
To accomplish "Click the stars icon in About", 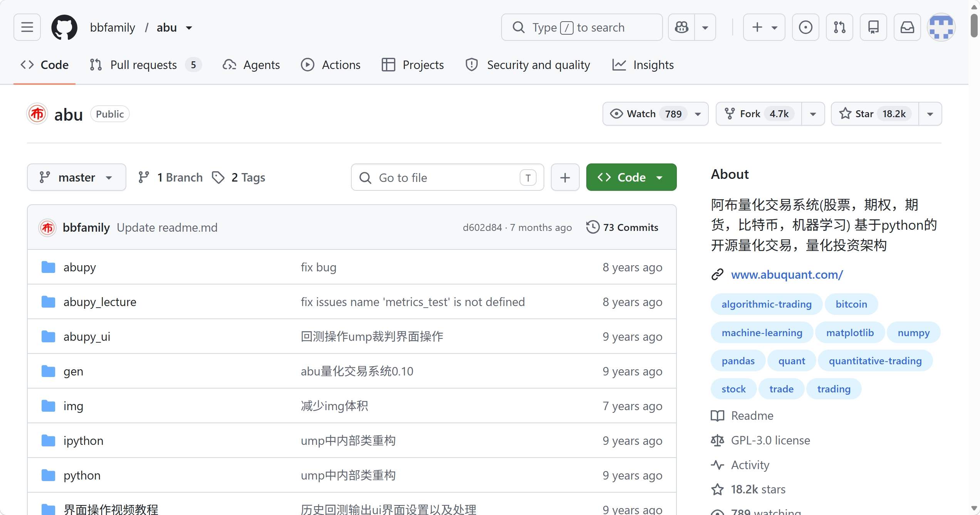I will click(717, 490).
